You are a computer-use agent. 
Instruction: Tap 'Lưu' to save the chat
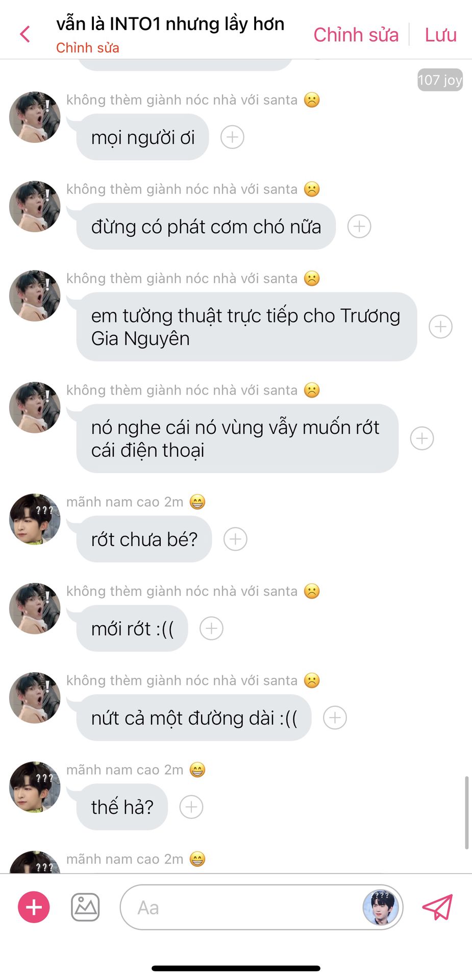click(441, 35)
